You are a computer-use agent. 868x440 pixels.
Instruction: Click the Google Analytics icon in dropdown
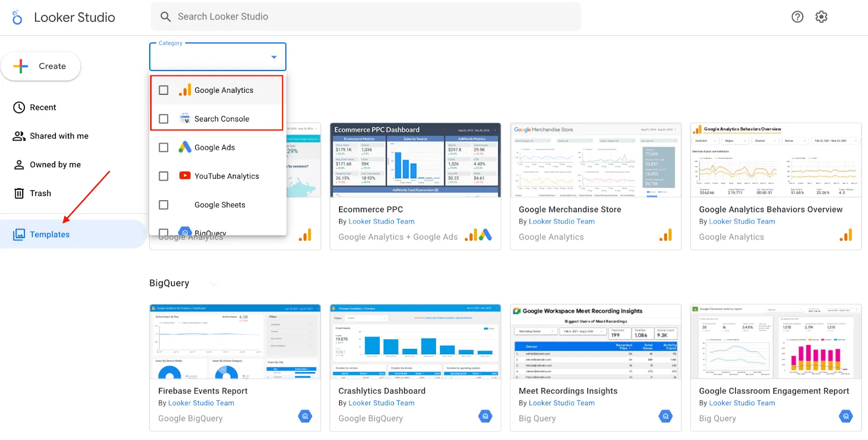pyautogui.click(x=185, y=90)
